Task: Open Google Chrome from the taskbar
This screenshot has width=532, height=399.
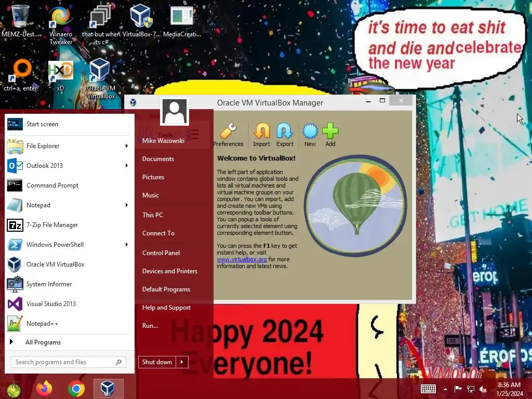Action: coord(76,389)
